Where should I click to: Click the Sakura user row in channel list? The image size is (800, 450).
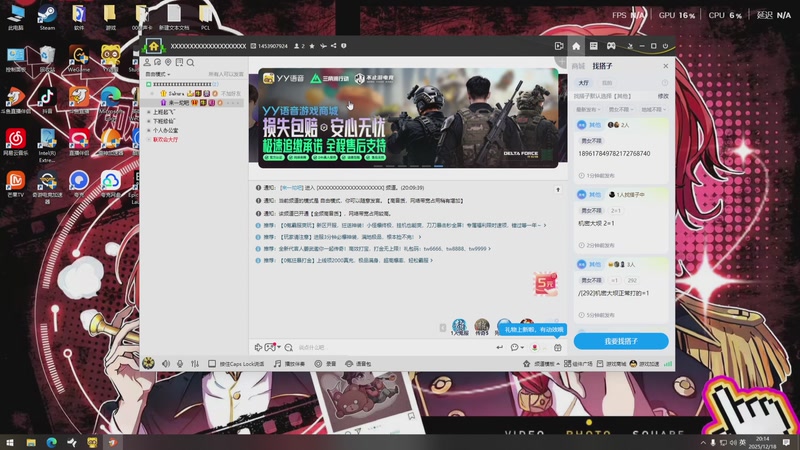click(x=196, y=94)
